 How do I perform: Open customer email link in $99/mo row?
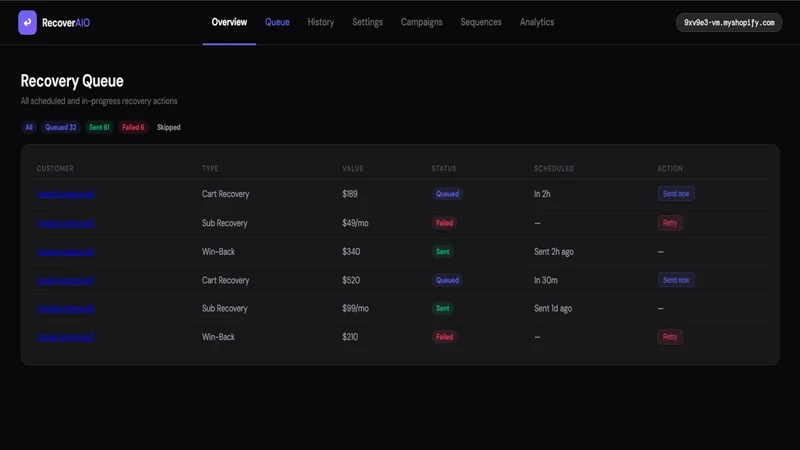[65, 308]
